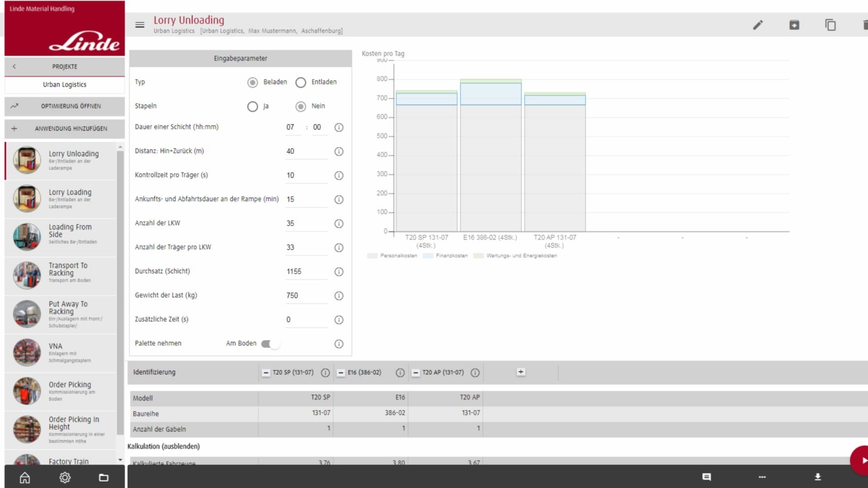Click the archive icon in top bar
The height and width of the screenshot is (488, 868).
click(794, 25)
